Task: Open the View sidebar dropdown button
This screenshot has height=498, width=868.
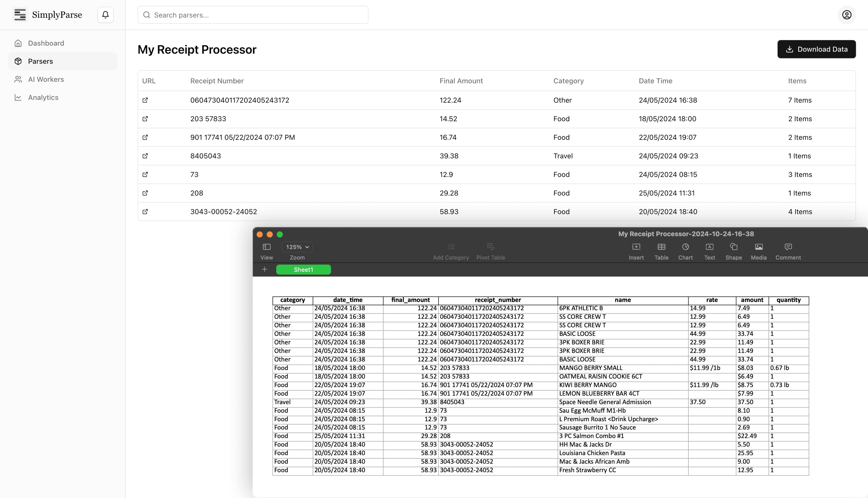Action: pos(267,247)
